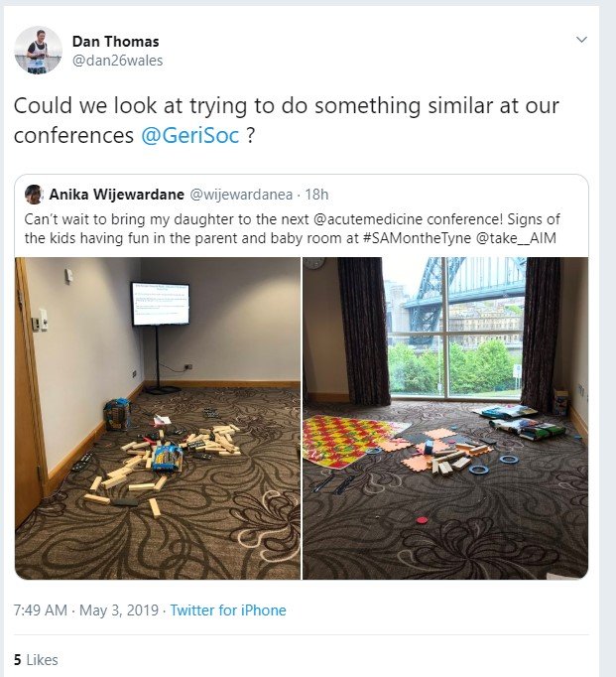This screenshot has height=677, width=616.
Task: Click main tweet text about conferences
Action: click(286, 120)
